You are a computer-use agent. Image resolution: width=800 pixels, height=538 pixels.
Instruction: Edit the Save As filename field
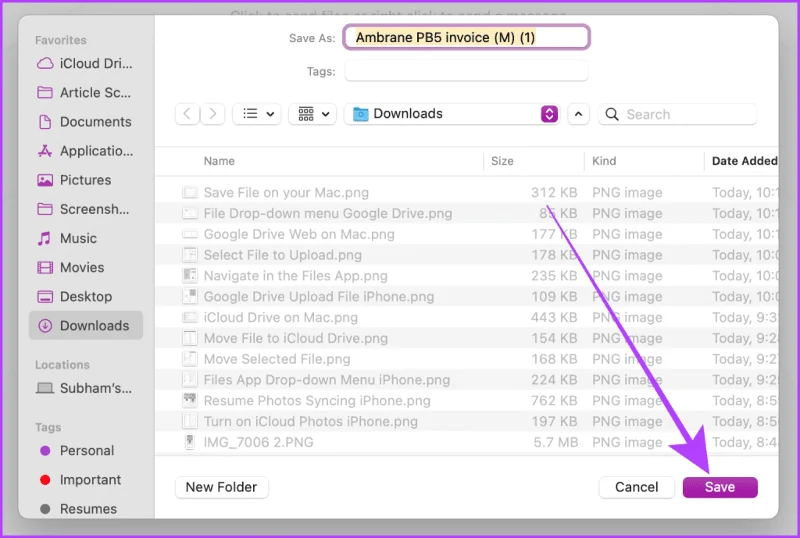coord(466,37)
